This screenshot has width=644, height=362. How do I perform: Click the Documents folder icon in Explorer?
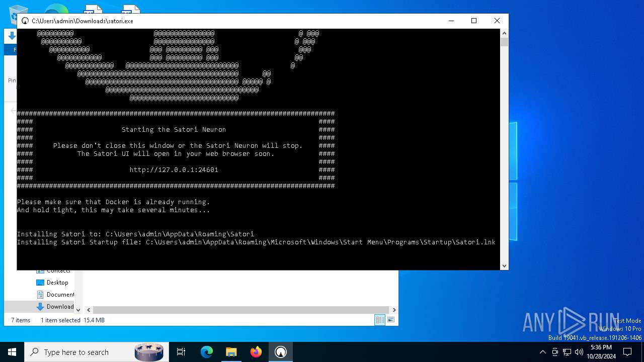click(40, 295)
